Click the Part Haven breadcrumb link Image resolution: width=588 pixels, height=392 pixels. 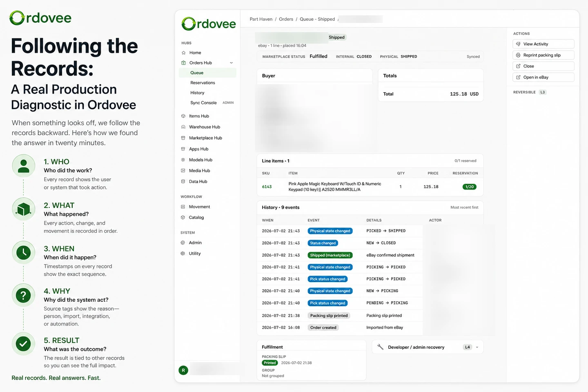[x=261, y=19]
